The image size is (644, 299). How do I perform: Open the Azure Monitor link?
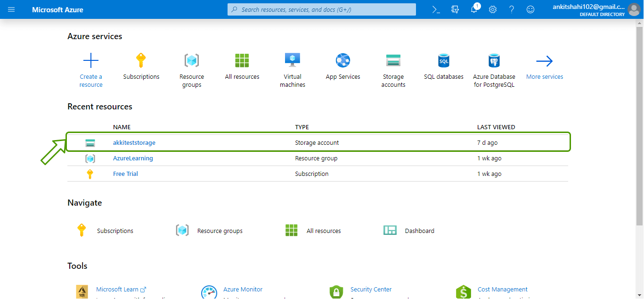pos(243,290)
